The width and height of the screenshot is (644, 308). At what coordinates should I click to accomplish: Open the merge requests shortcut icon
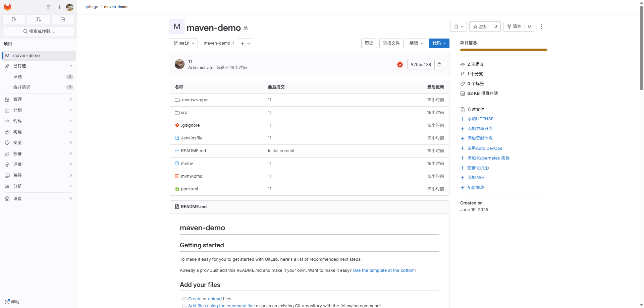pos(38,19)
